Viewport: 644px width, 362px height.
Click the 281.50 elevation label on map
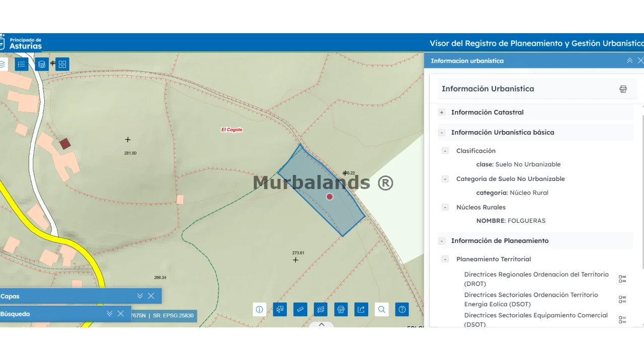pos(130,153)
